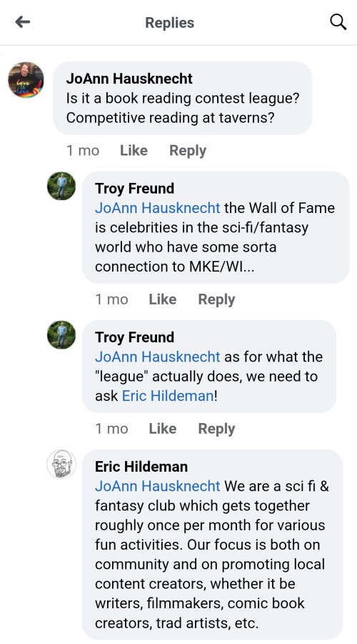Like Troy's reply mentioning Eric Hildeman
This screenshot has width=357, height=644.
click(x=163, y=429)
